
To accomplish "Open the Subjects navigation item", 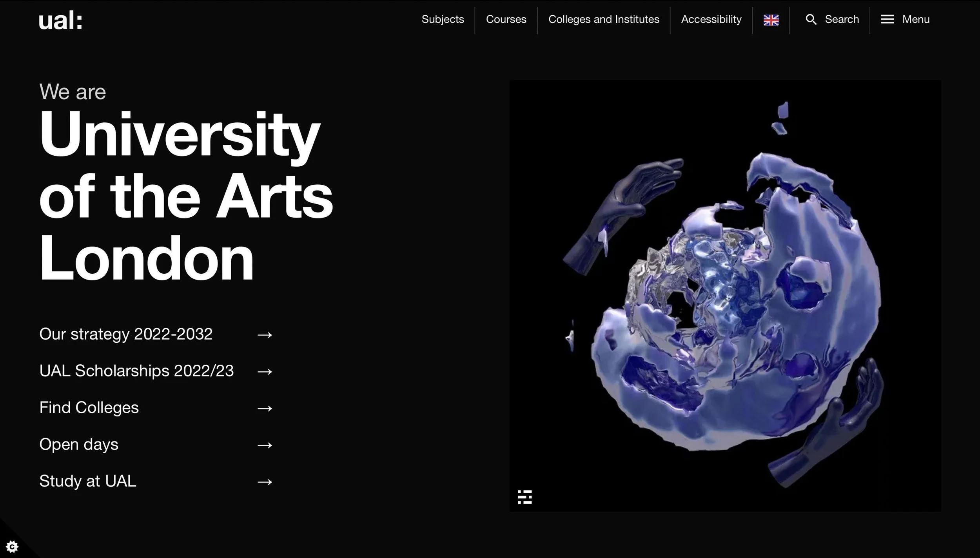I will point(443,19).
